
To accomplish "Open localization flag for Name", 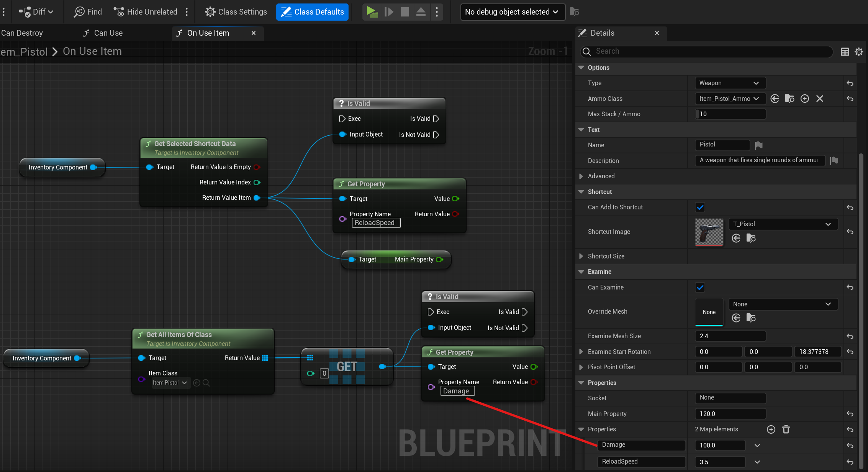I will (x=759, y=145).
